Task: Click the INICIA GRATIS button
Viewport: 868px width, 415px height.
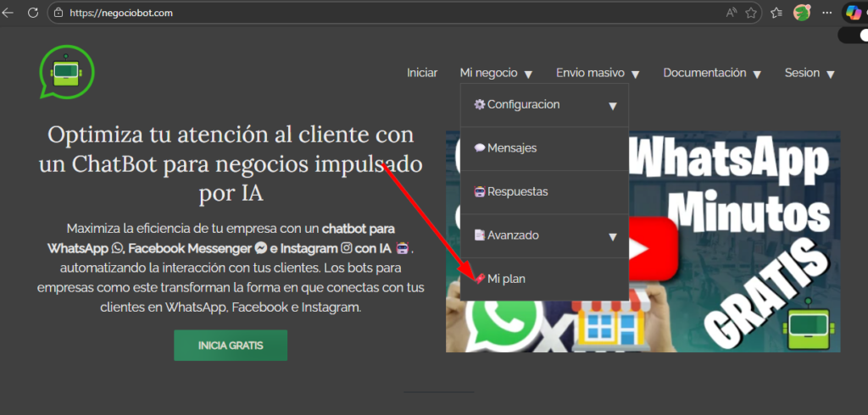Action: [x=231, y=346]
